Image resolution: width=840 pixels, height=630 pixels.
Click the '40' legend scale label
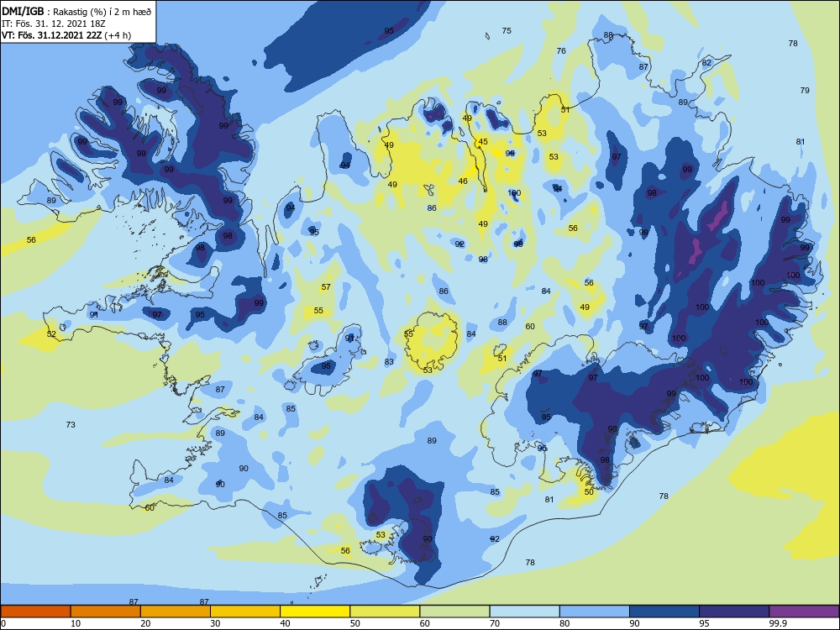coord(286,623)
